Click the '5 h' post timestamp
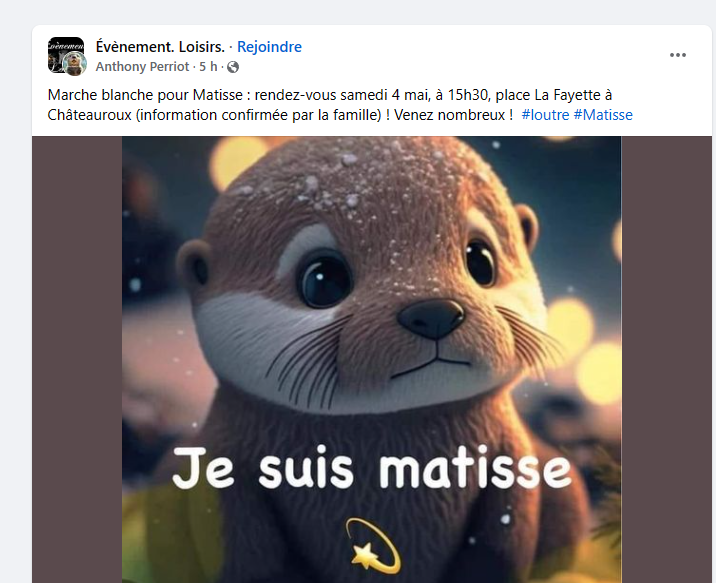Image resolution: width=716 pixels, height=583 pixels. [208, 67]
